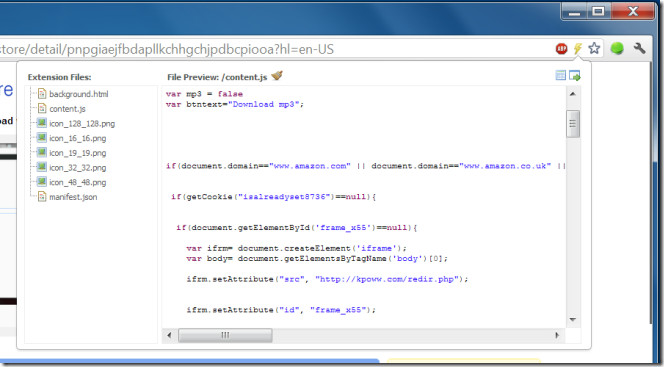Select icon_19_19.png in the file list
The height and width of the screenshot is (367, 664).
77,153
